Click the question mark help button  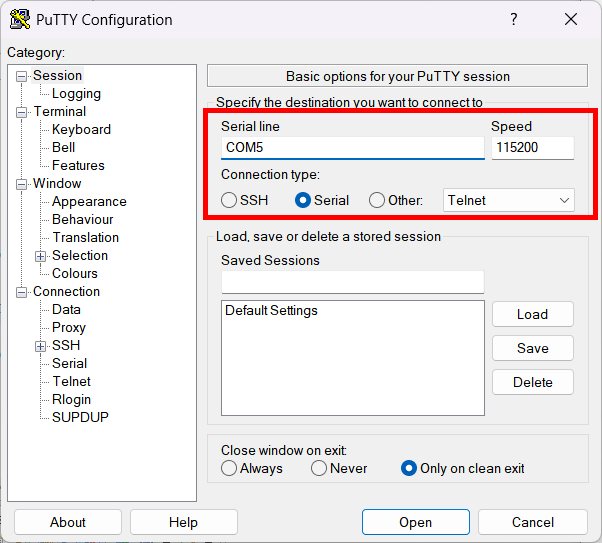tap(514, 19)
